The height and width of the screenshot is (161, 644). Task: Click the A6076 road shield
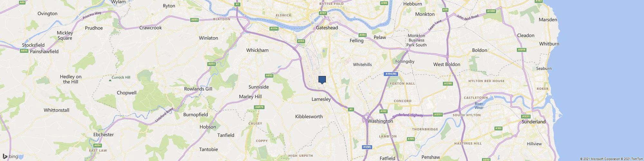(x=259, y=107)
